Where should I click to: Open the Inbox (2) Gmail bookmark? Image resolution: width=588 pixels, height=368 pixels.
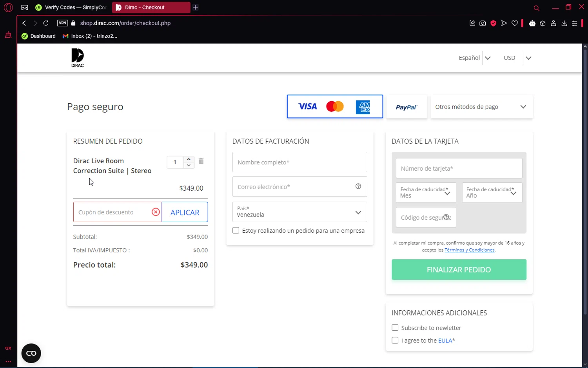[90, 36]
